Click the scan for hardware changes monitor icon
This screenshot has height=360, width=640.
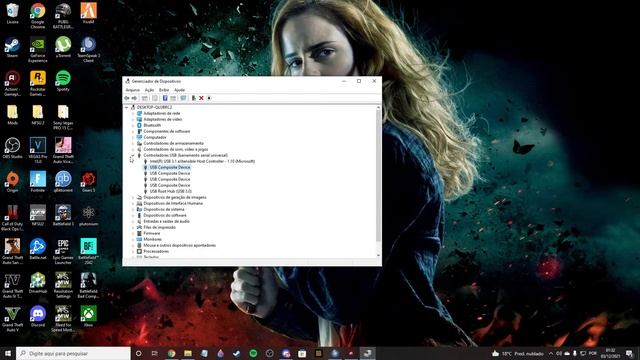pos(183,98)
